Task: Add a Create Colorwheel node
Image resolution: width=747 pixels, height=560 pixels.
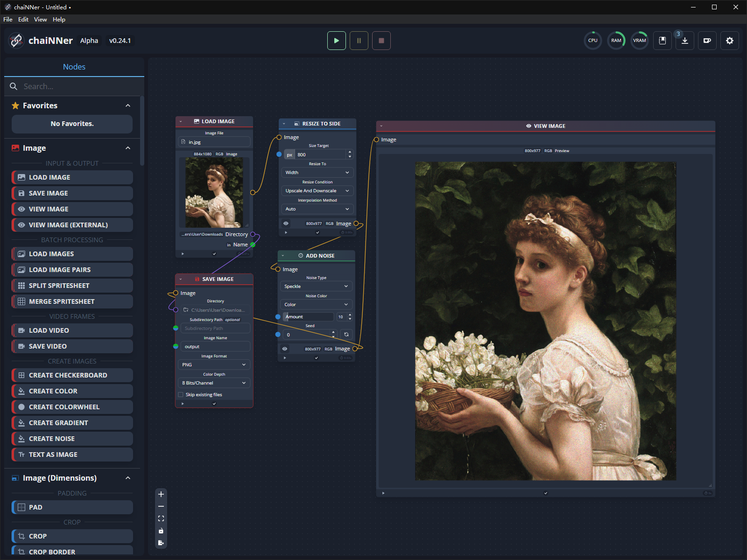Action: [x=72, y=407]
